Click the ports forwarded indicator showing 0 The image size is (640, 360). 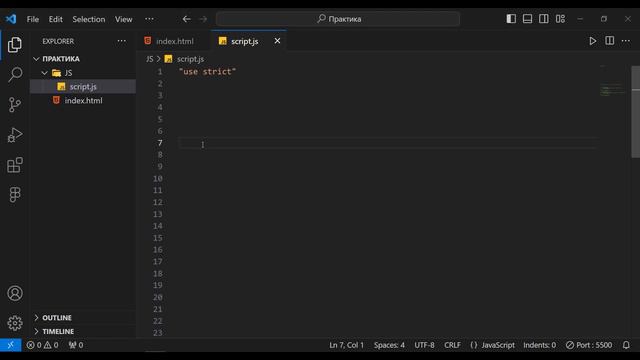76,345
